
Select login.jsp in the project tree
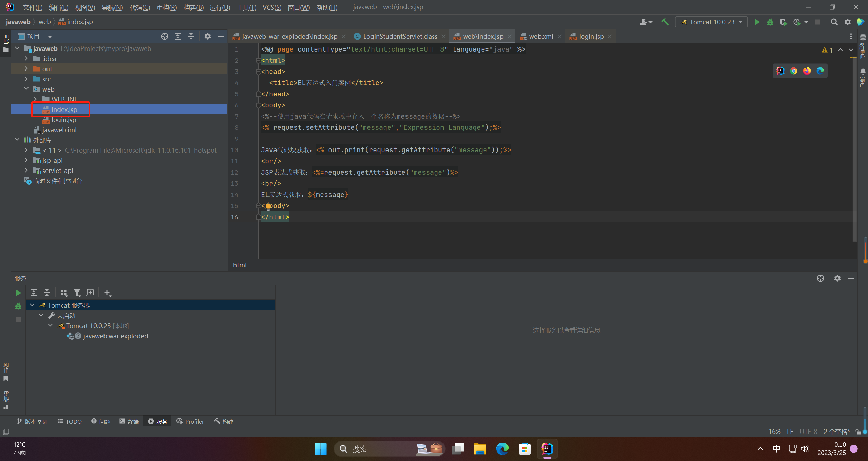point(64,120)
